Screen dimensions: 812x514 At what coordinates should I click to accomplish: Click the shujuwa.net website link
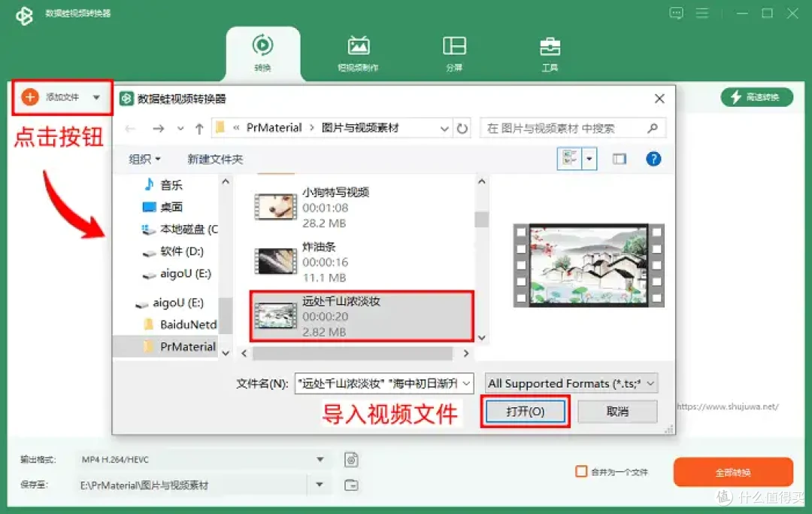coord(728,406)
